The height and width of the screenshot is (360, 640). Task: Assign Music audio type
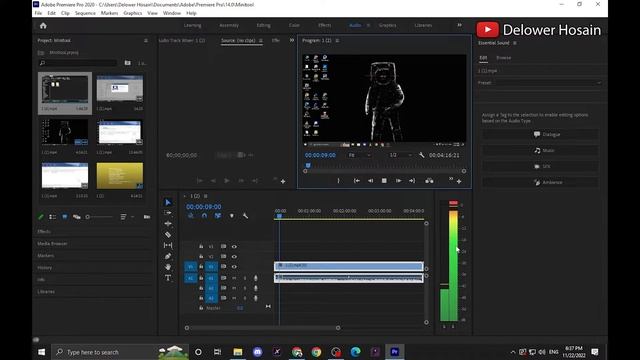[x=540, y=150]
